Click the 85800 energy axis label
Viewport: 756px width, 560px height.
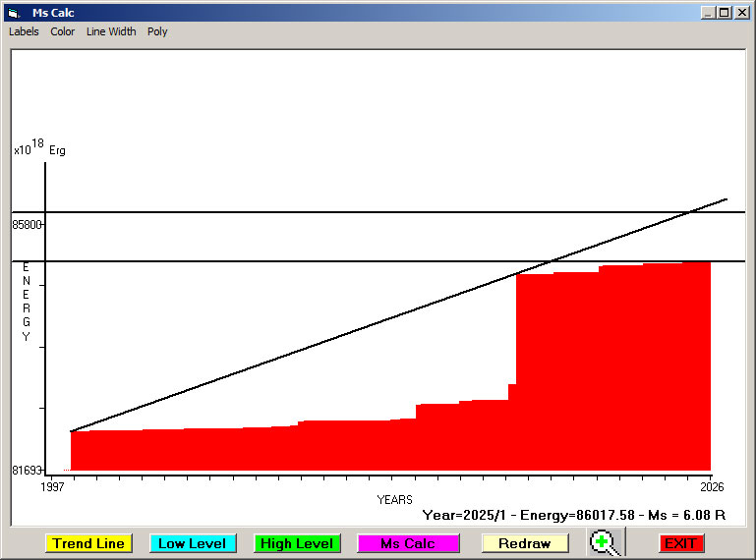pyautogui.click(x=28, y=225)
